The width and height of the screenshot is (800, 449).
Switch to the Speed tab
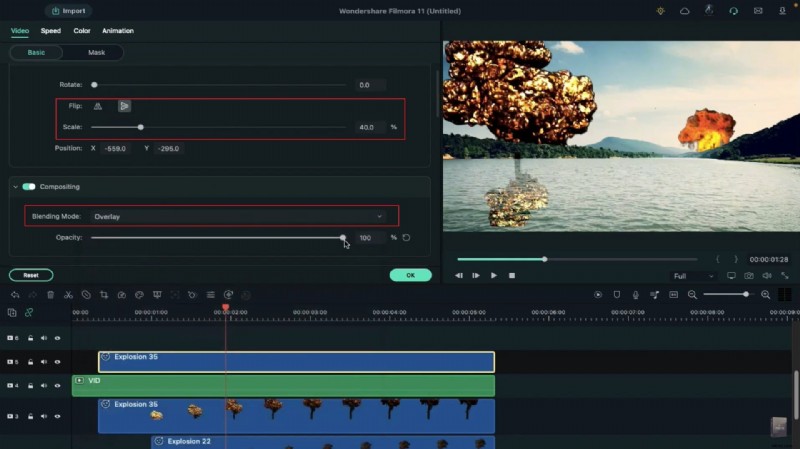point(51,31)
